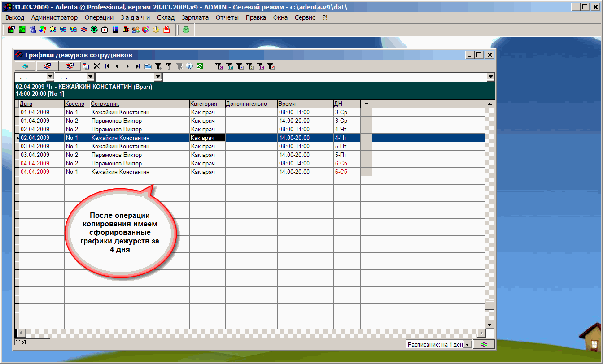
Task: Click the barcode icon in main toolbar
Action: [115, 30]
